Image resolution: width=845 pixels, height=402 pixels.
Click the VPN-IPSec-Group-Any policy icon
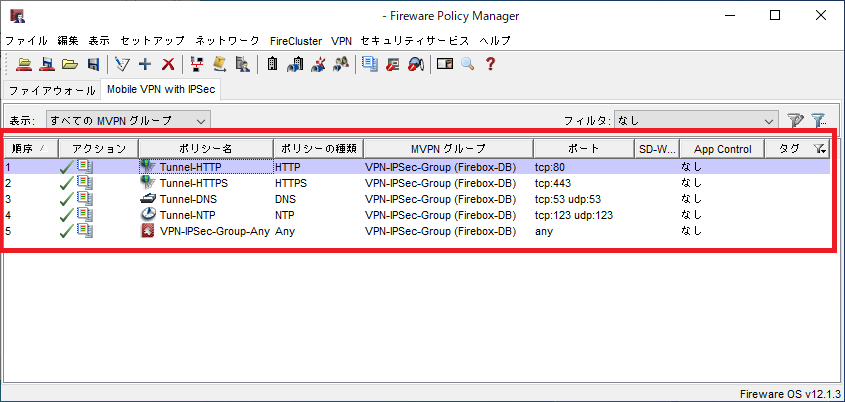148,231
